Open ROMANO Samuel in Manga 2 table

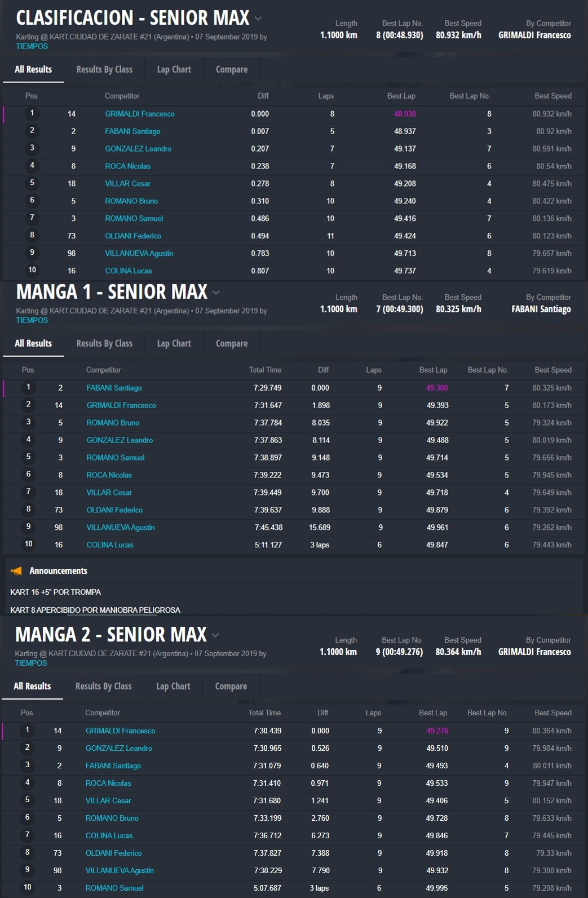coord(114,888)
